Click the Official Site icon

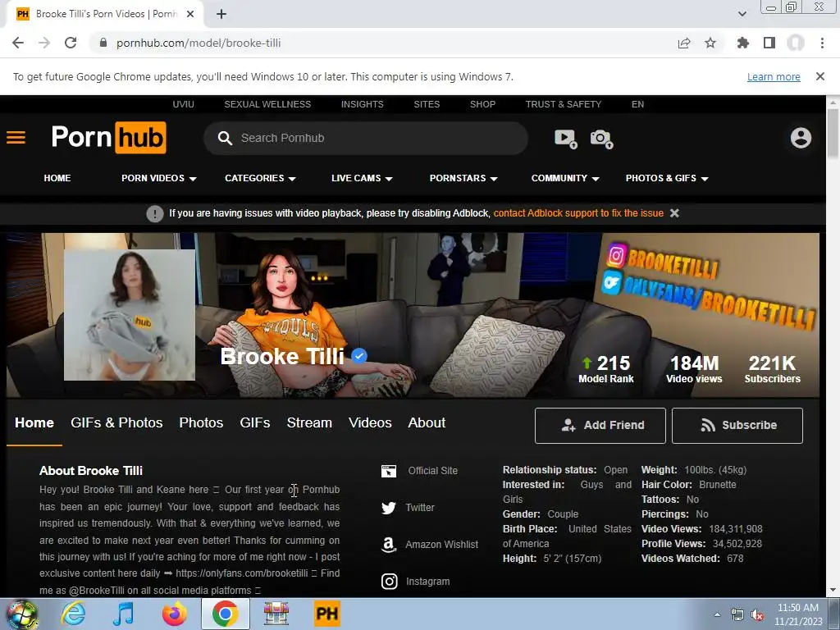(x=389, y=471)
